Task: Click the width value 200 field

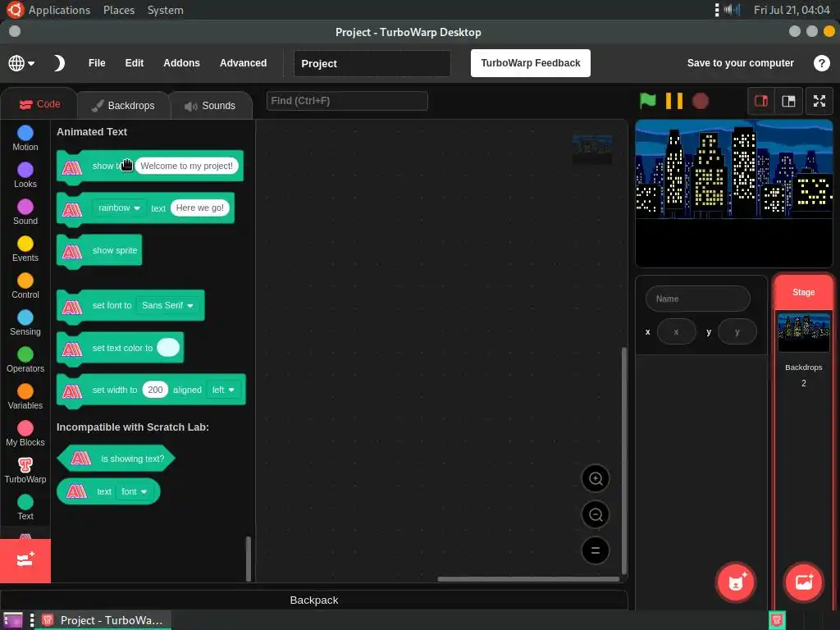Action: (x=155, y=390)
